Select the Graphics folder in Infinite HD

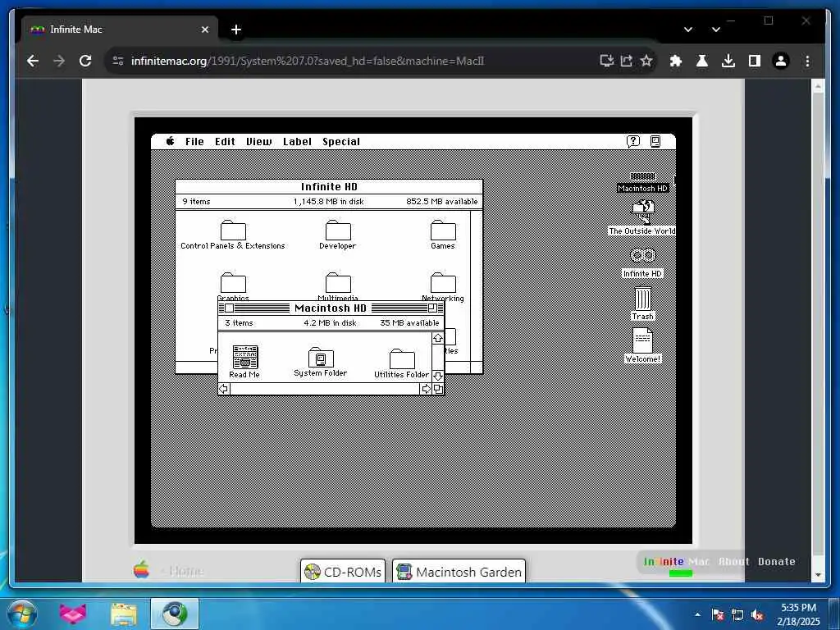coord(233,286)
